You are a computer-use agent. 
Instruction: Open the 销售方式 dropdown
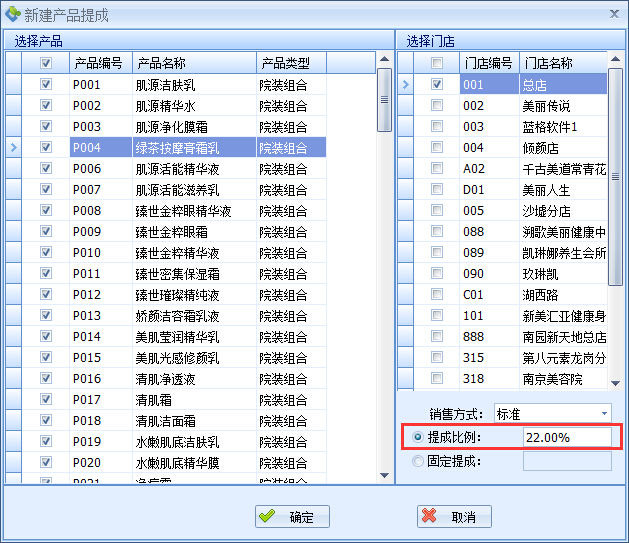(604, 413)
